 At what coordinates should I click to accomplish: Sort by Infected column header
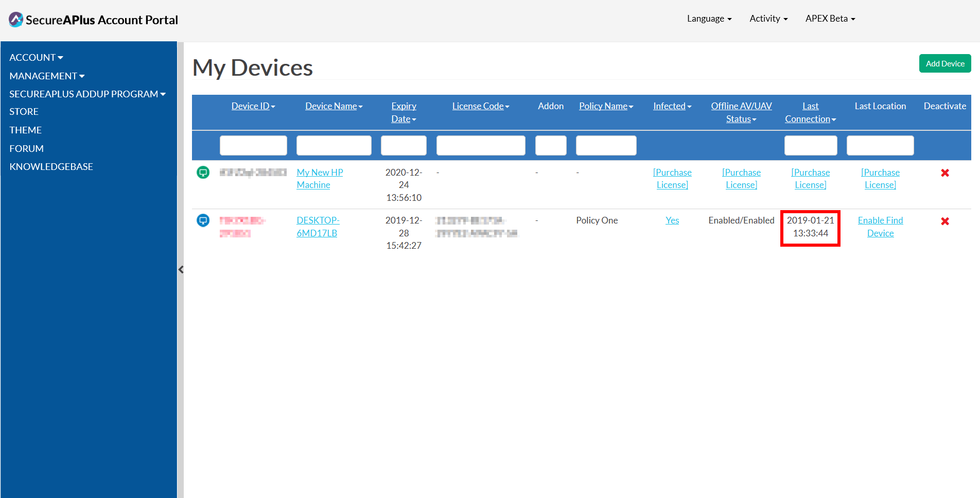click(x=672, y=106)
